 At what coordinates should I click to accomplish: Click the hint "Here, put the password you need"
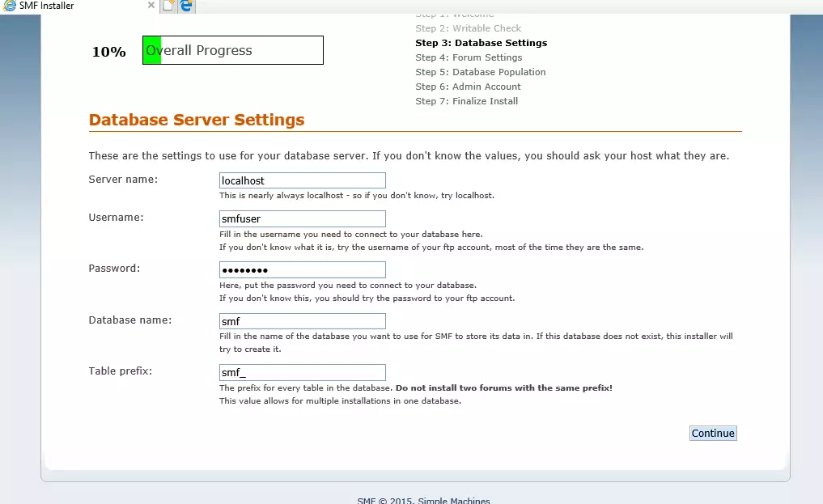coord(348,286)
